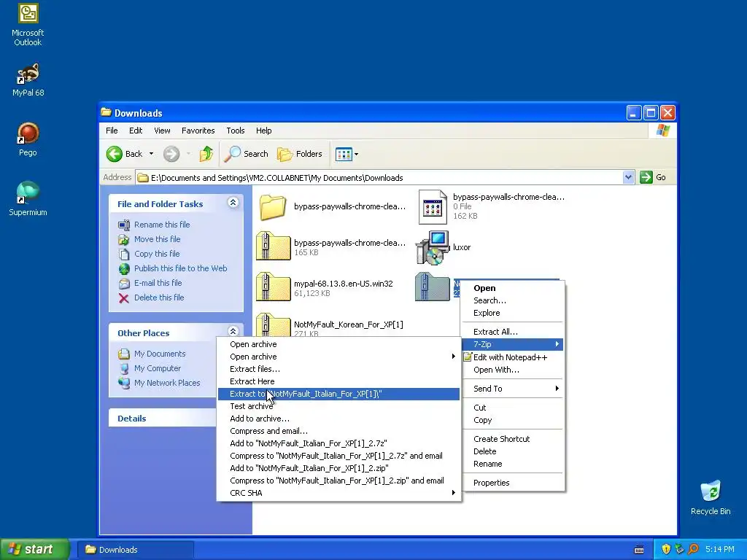Go up one folder level
Viewport: 747px width, 560px height.
206,154
